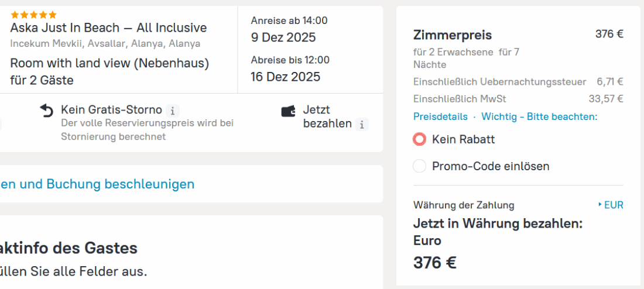The height and width of the screenshot is (289, 644).
Task: Click the Incekum Mevkii address line
Action: [105, 44]
